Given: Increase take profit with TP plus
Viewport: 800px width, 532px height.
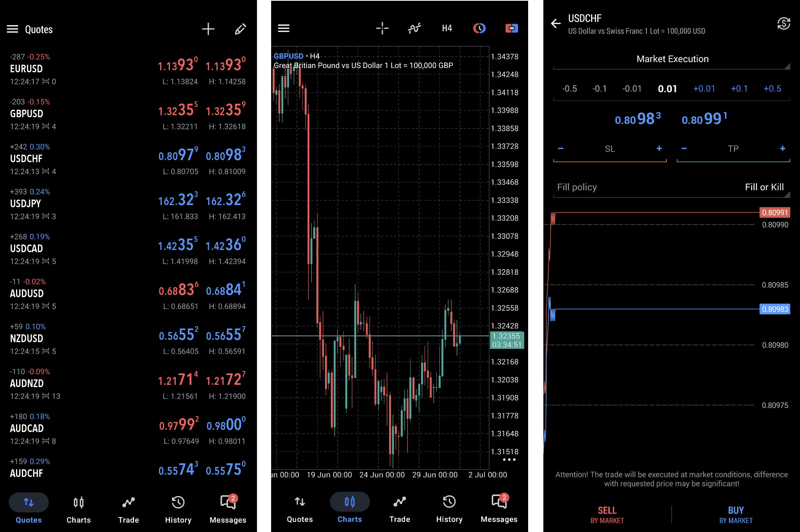Looking at the screenshot, I should tap(782, 148).
